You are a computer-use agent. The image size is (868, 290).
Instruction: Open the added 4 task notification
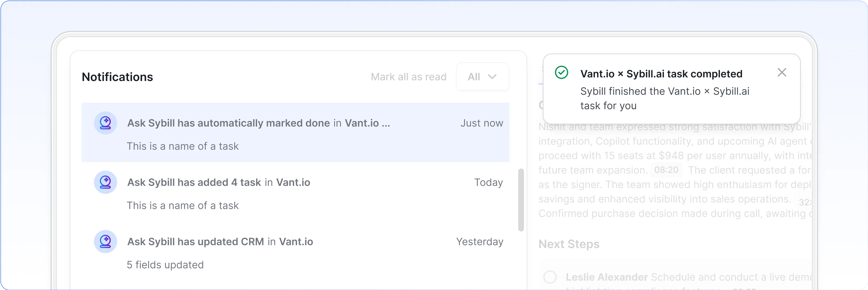(295, 192)
